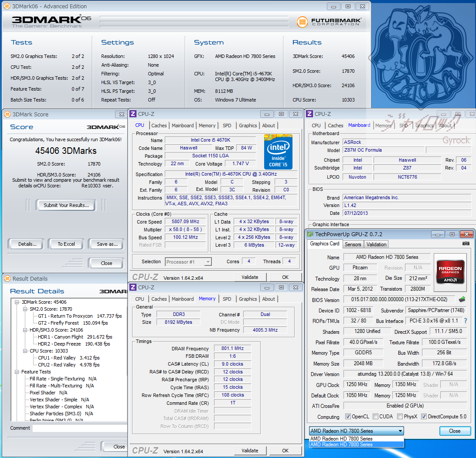
Task: Toggle the OpenCL checkbox in GPU-Z
Action: click(348, 417)
